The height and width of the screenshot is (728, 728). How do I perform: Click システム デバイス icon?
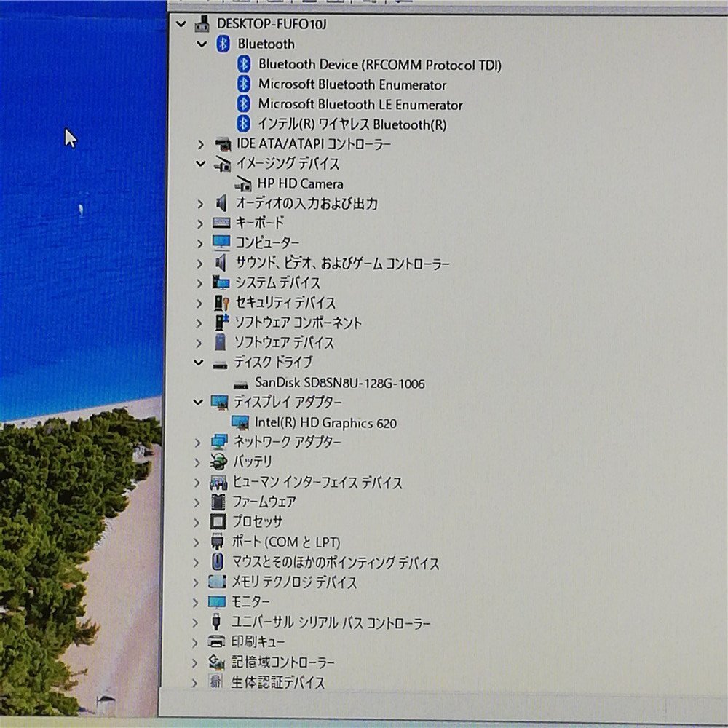click(x=221, y=282)
